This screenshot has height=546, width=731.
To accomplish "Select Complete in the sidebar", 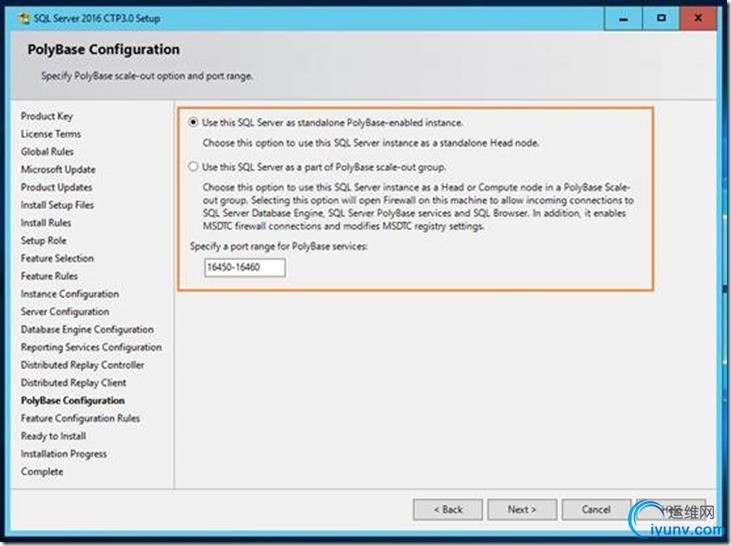I will (x=41, y=471).
